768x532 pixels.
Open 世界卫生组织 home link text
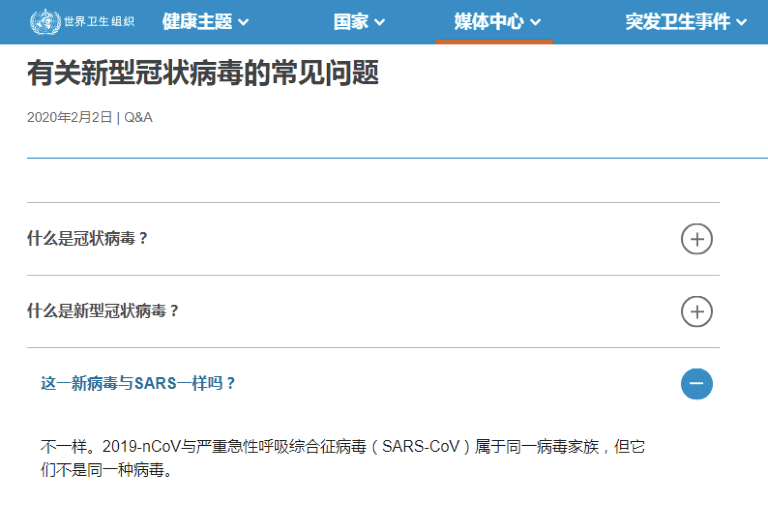[x=99, y=21]
